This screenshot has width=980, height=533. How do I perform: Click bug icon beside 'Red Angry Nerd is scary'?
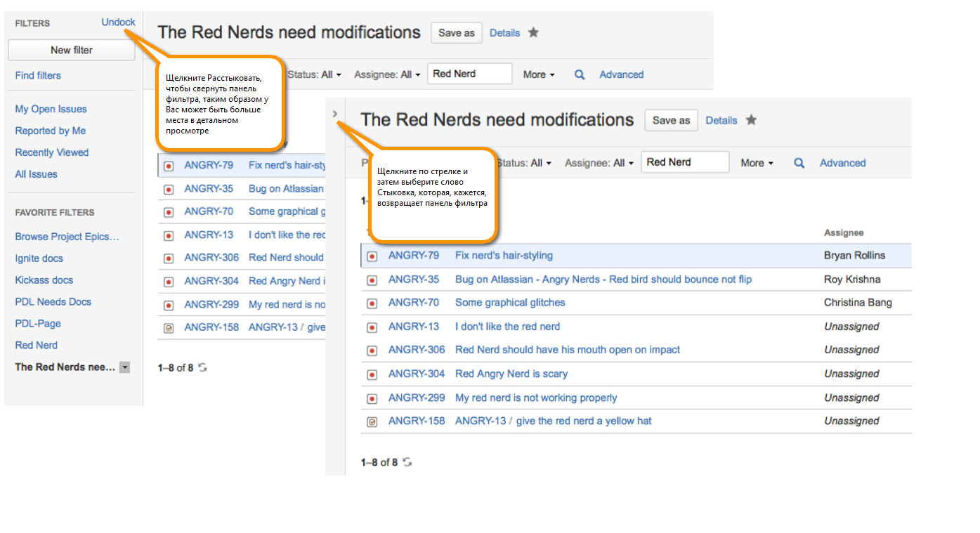pos(372,374)
